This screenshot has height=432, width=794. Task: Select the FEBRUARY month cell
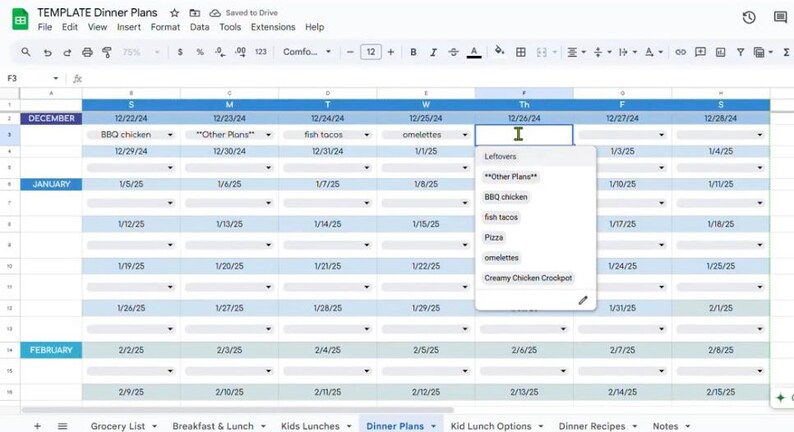coord(51,350)
